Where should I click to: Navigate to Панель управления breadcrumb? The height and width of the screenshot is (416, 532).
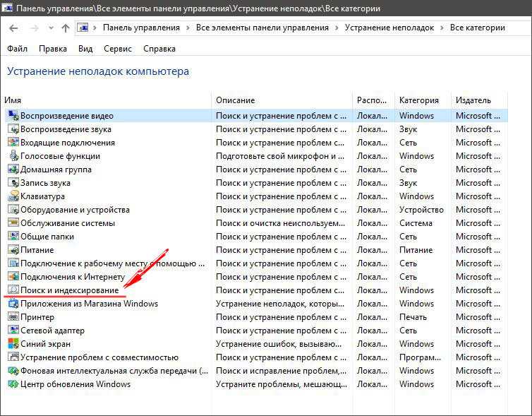(x=142, y=28)
